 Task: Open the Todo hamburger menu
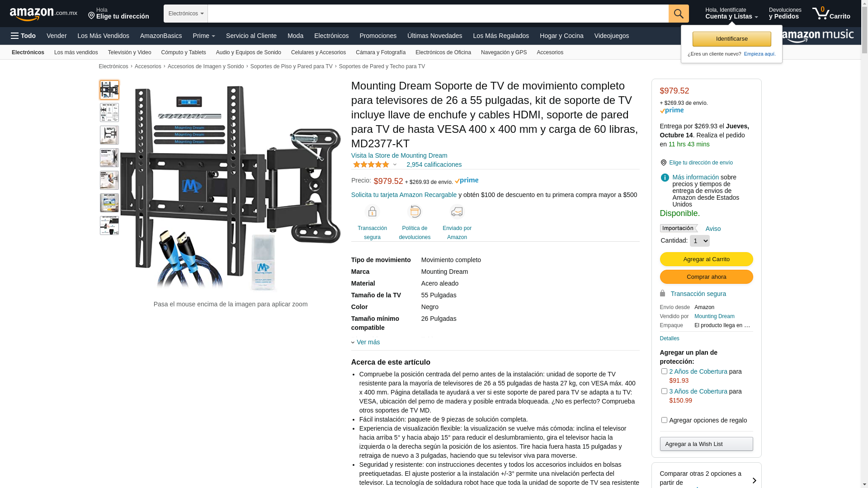pos(24,36)
